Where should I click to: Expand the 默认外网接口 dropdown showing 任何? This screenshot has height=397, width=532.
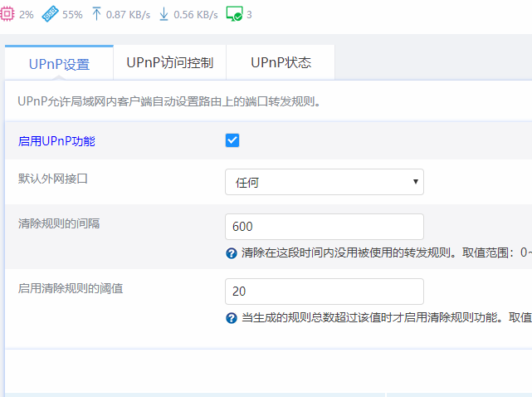[x=324, y=182]
